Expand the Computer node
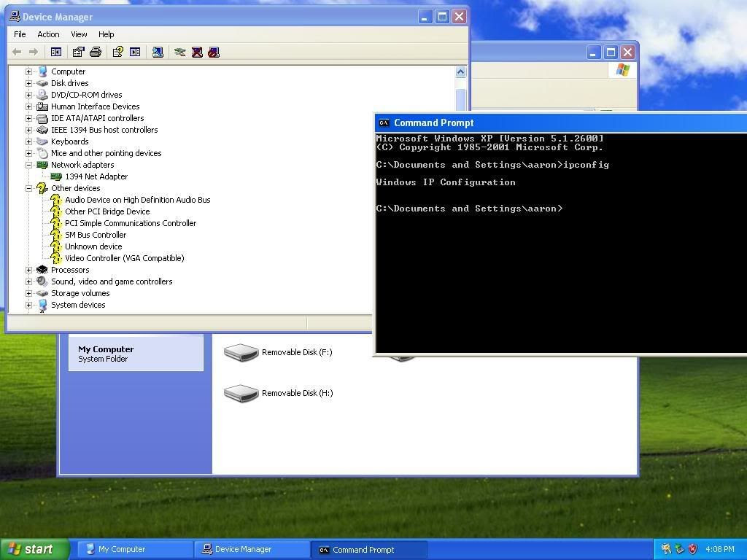The image size is (747, 560). (x=28, y=71)
